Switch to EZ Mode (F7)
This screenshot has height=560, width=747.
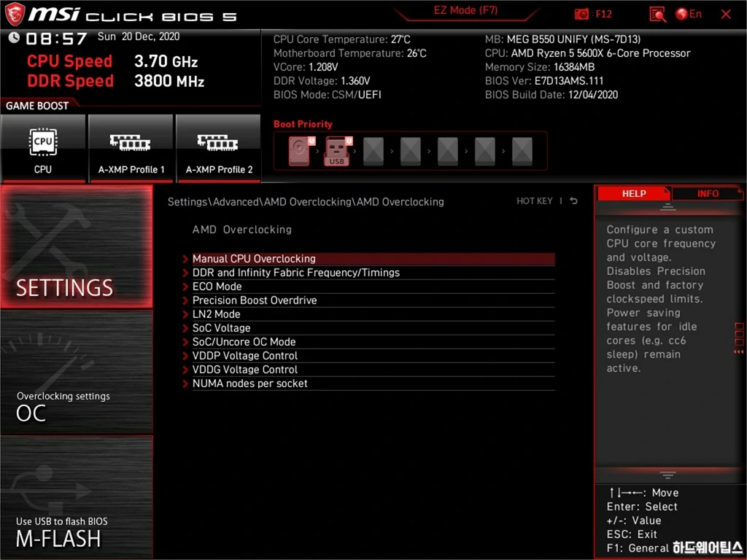[465, 10]
